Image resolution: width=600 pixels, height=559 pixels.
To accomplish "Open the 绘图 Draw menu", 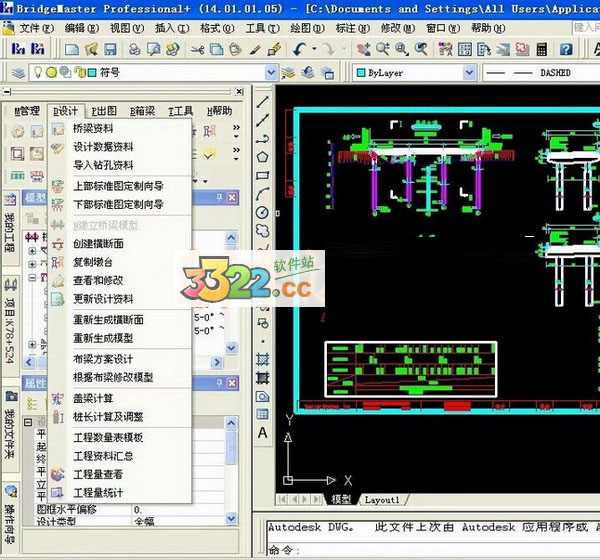I will pos(307,28).
